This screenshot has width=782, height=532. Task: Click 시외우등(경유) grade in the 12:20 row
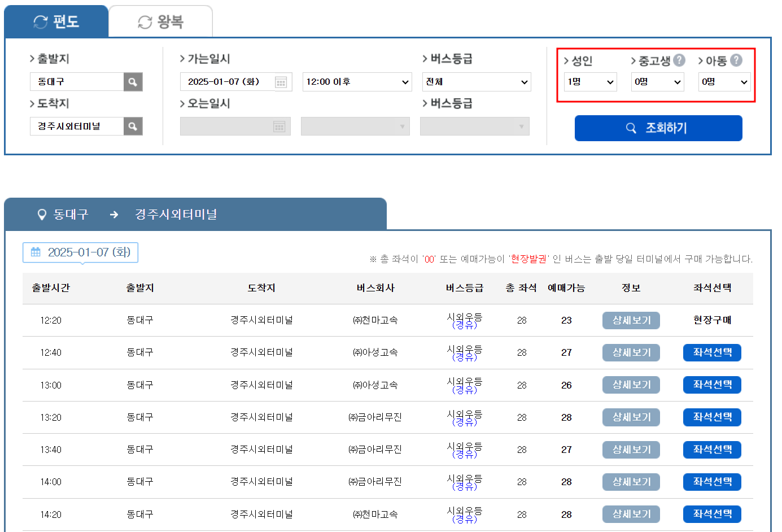[x=465, y=321]
